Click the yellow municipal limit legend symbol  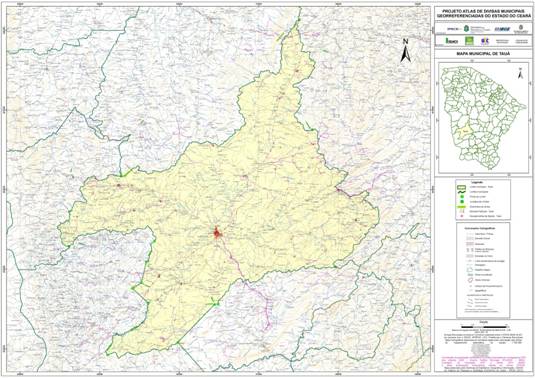pyautogui.click(x=461, y=187)
